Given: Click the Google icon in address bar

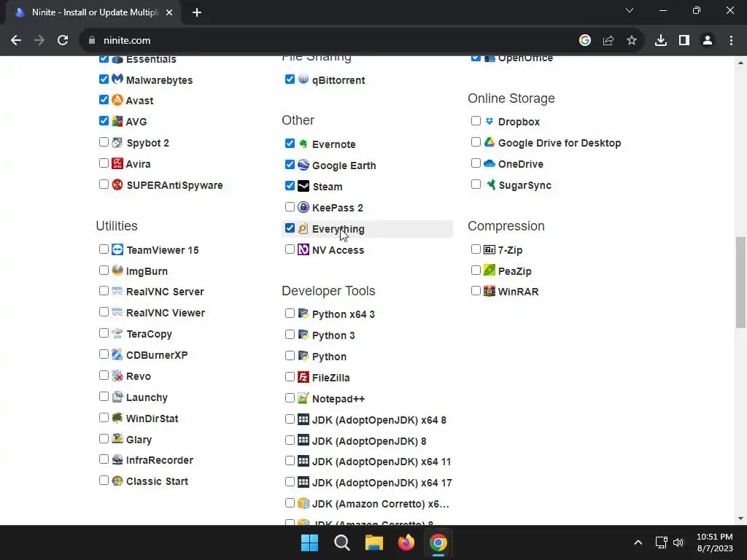Looking at the screenshot, I should pos(585,41).
